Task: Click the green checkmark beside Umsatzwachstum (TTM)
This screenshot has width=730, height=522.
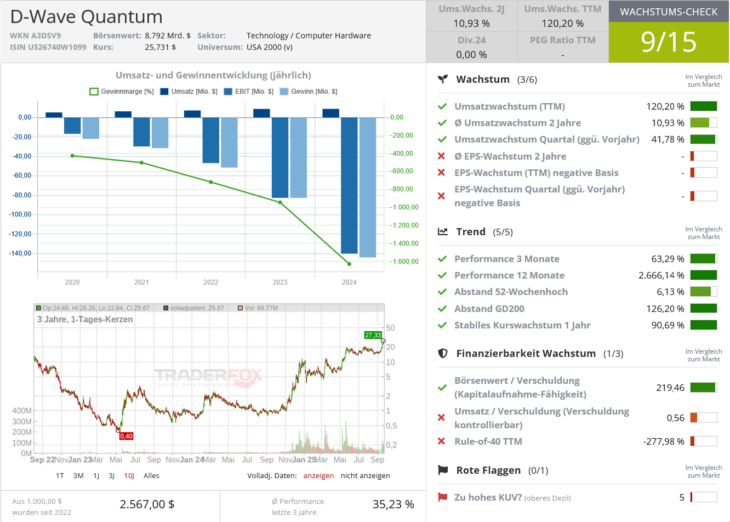Action: pos(442,107)
